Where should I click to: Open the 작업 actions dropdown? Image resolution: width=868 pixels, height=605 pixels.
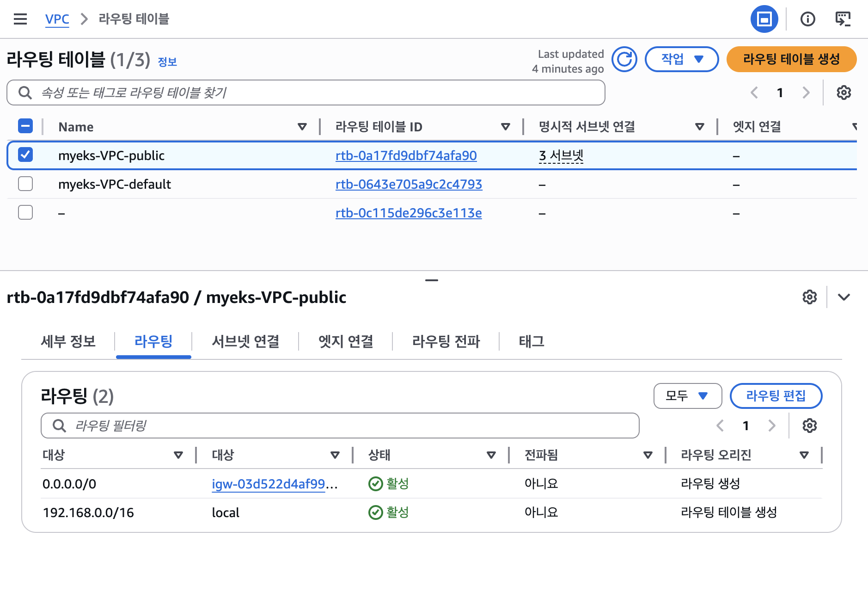[682, 59]
